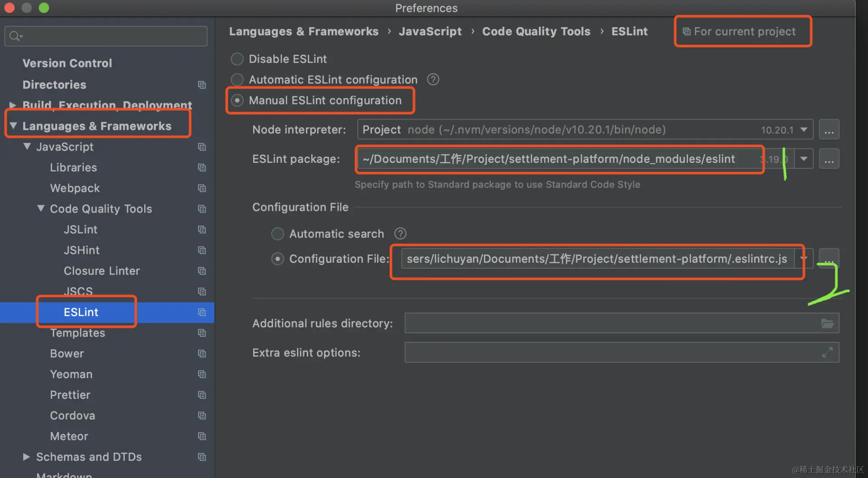Open ESLint package path dropdown
This screenshot has width=868, height=478.
[804, 159]
